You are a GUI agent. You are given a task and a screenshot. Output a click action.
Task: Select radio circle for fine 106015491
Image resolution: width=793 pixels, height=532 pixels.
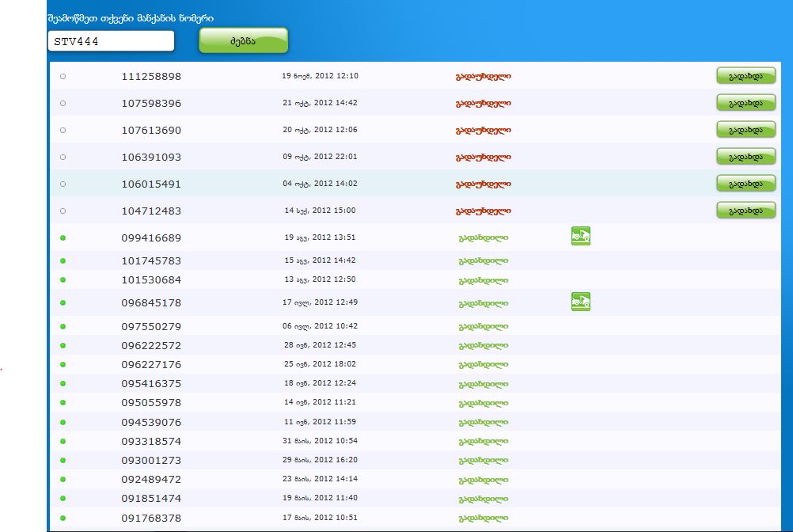pos(63,184)
